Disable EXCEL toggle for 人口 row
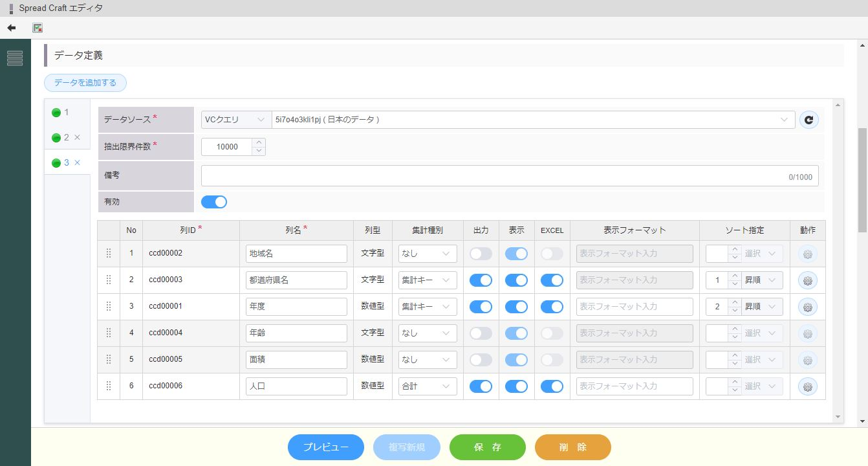The width and height of the screenshot is (868, 466). point(552,386)
